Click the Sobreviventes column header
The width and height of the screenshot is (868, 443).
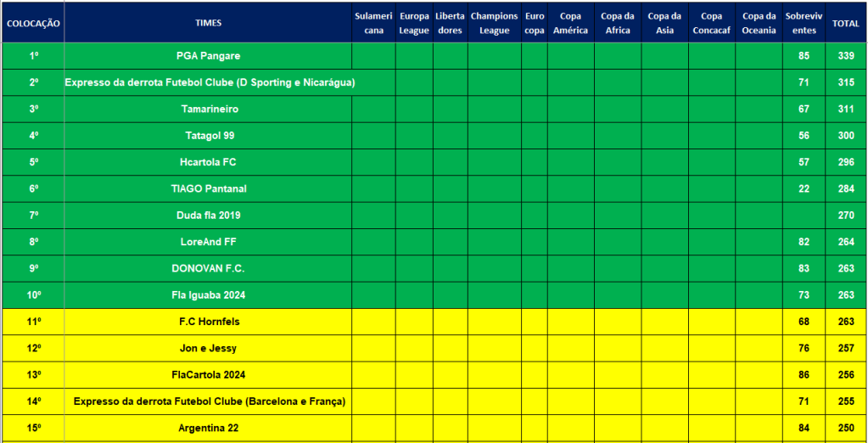click(804, 23)
